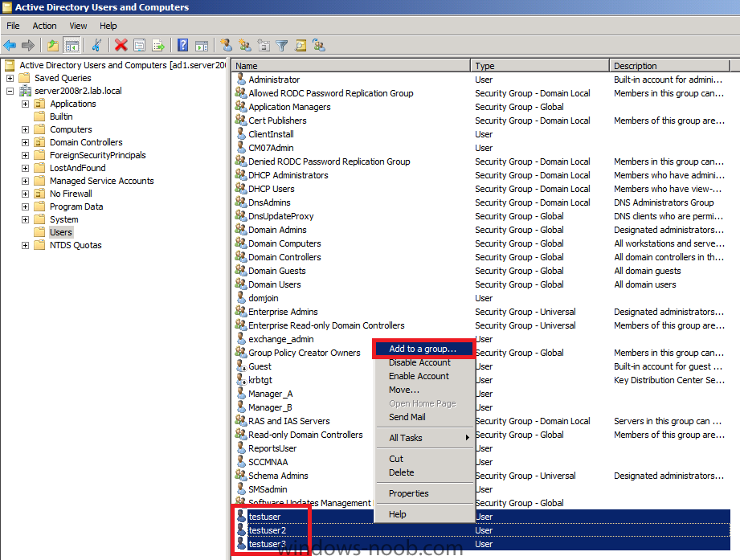Create a new user with the toolbar icon
740x560 pixels.
pos(227,45)
